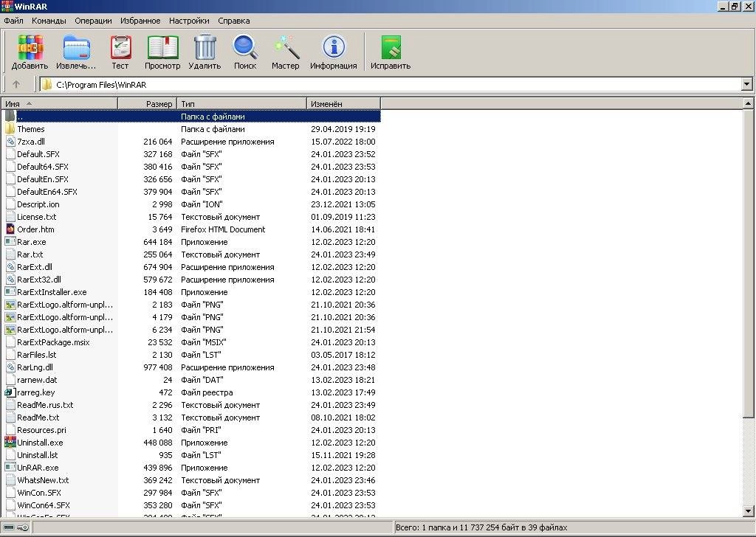Image resolution: width=756 pixels, height=537 pixels.
Task: Select Descript.ion file name
Action: (38, 204)
